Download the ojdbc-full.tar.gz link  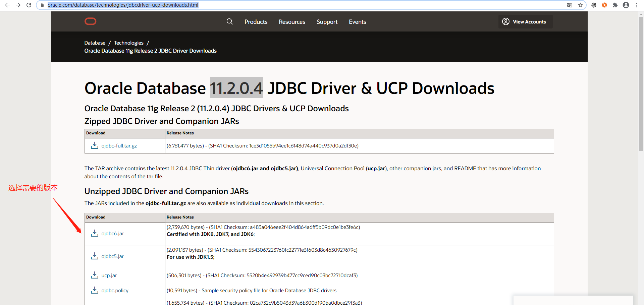119,146
